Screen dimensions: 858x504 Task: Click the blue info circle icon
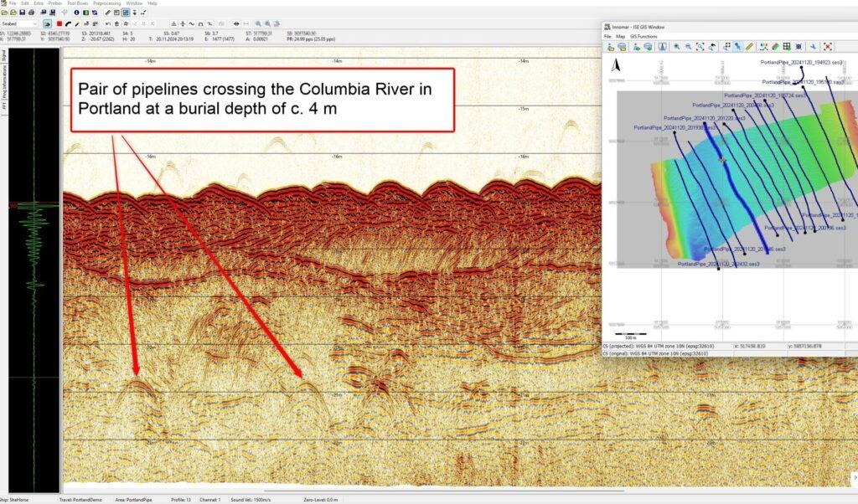tap(76, 13)
